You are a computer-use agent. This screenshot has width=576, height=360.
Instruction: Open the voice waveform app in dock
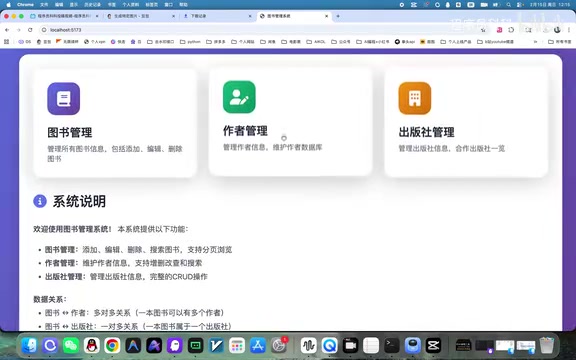pos(309,346)
